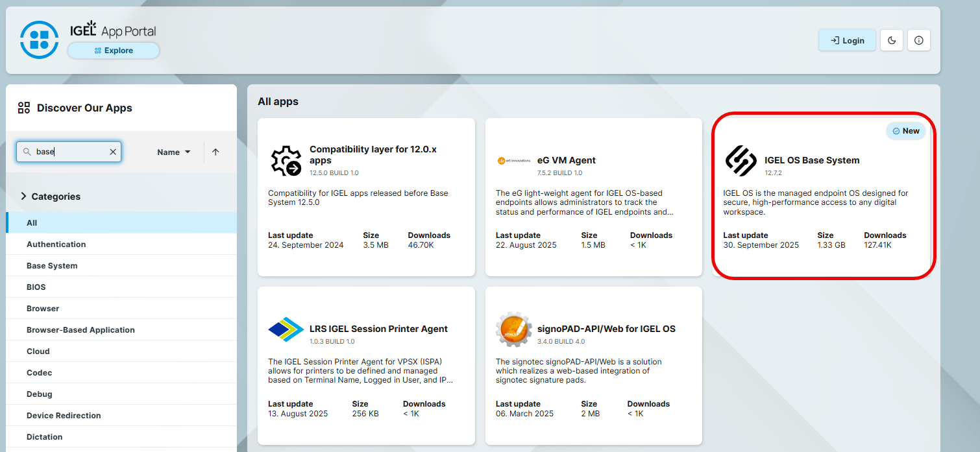The image size is (980, 452).
Task: Open the info circle icon in header
Action: pyautogui.click(x=918, y=40)
